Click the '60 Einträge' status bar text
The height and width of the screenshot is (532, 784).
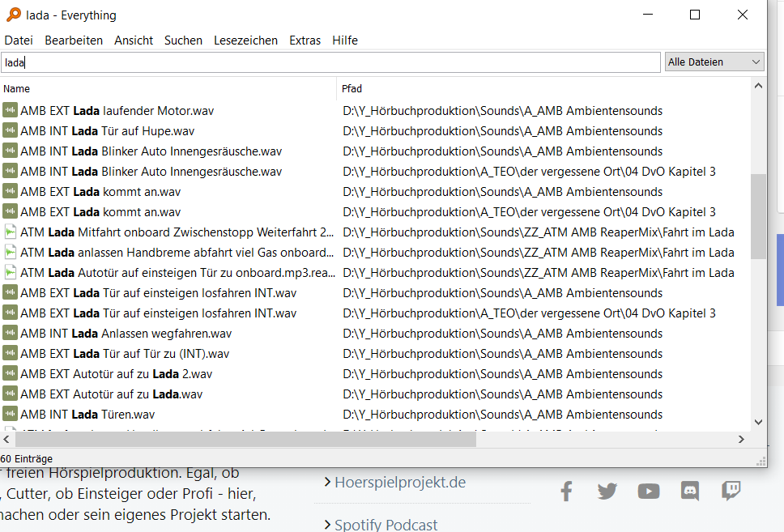(x=26, y=458)
